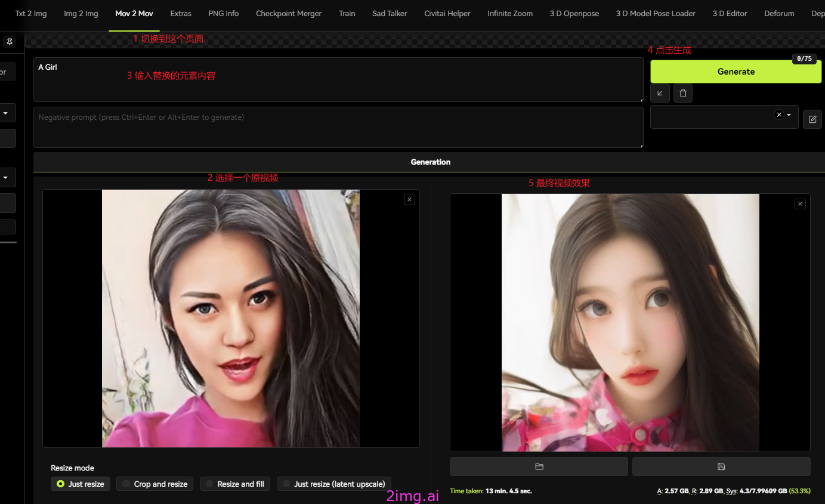Close the output video preview
Image resolution: width=825 pixels, height=504 pixels.
click(x=800, y=204)
